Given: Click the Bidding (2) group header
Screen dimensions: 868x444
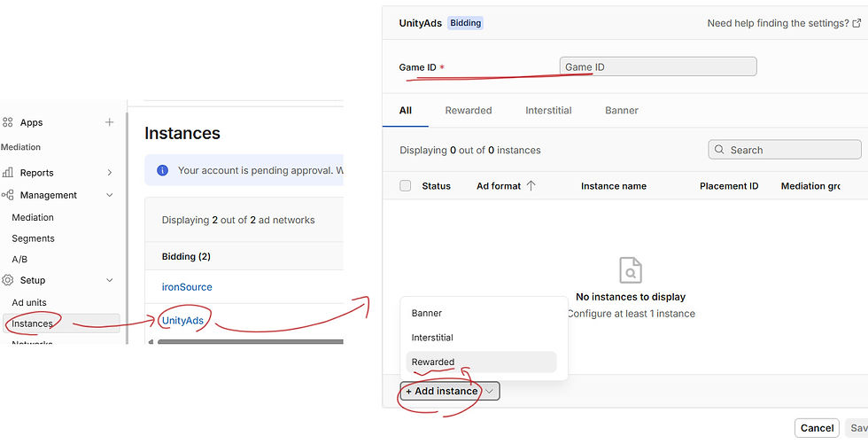Looking at the screenshot, I should [x=186, y=257].
